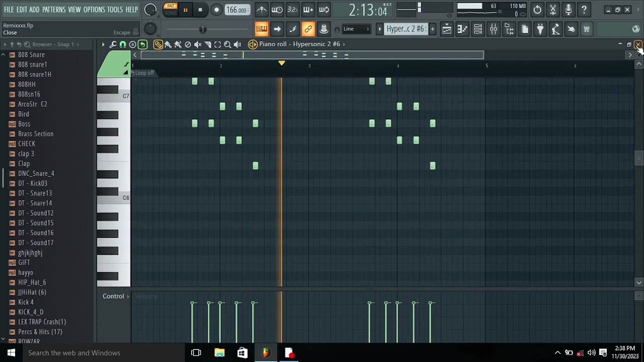Select the Draw pencil tool in piano roll
644x362 pixels.
pos(158,44)
